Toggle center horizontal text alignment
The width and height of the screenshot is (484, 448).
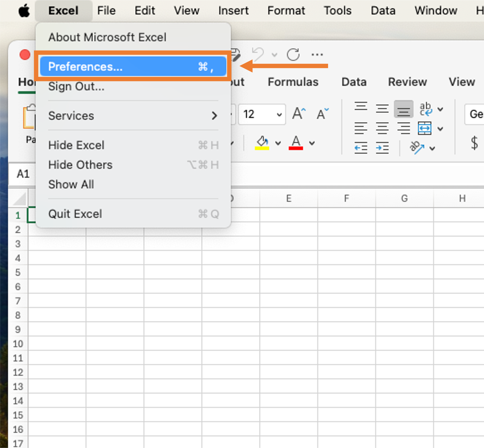(x=382, y=128)
